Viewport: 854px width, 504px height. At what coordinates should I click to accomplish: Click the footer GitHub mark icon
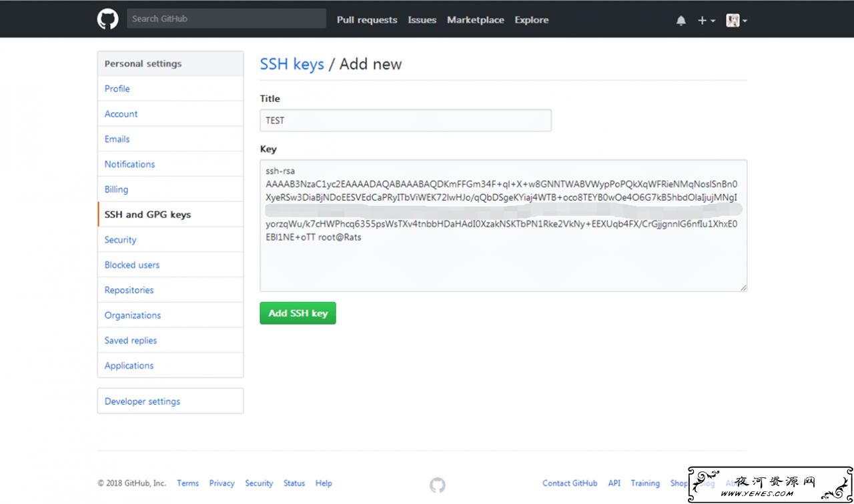point(438,485)
